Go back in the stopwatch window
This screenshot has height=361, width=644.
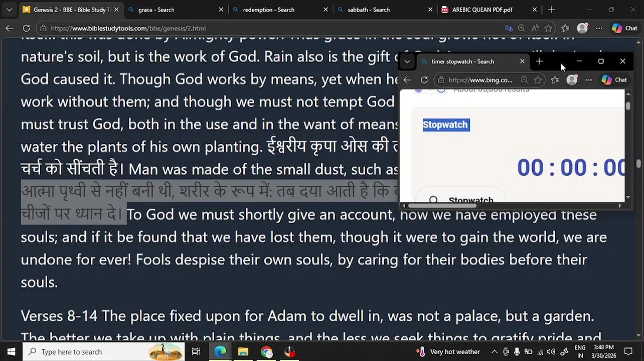407,80
